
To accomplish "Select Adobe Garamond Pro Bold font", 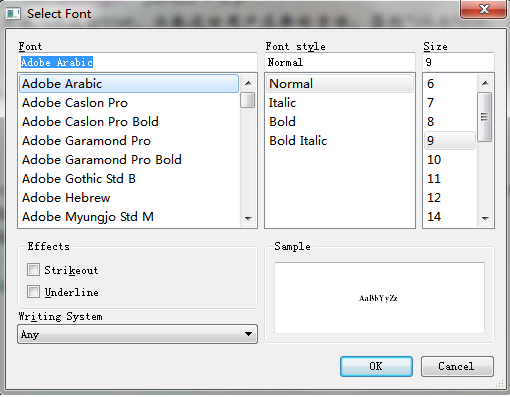I will 129,160.
